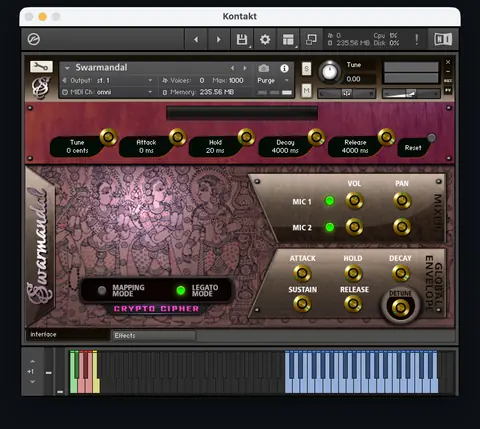Open the Swarmandal instrument name dropdown arrow
480x429 pixels.
point(67,68)
